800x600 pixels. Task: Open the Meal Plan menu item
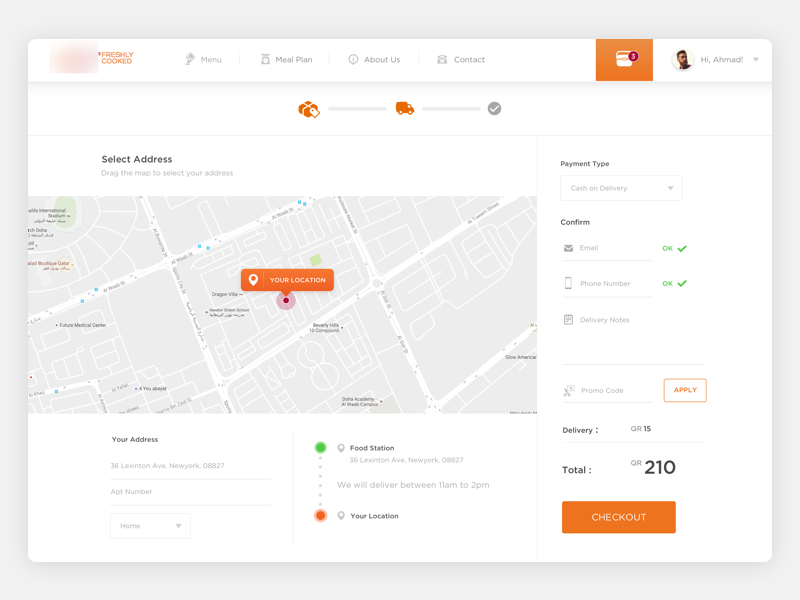pos(286,60)
